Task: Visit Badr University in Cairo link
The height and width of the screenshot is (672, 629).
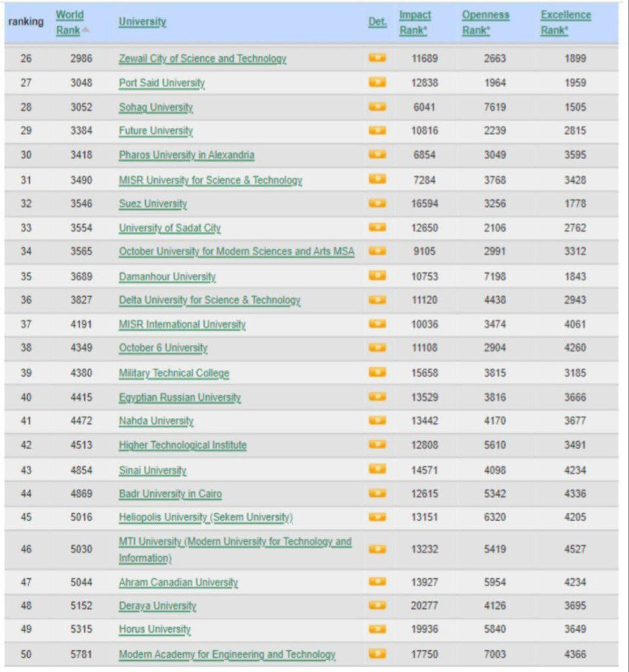Action: tap(170, 494)
